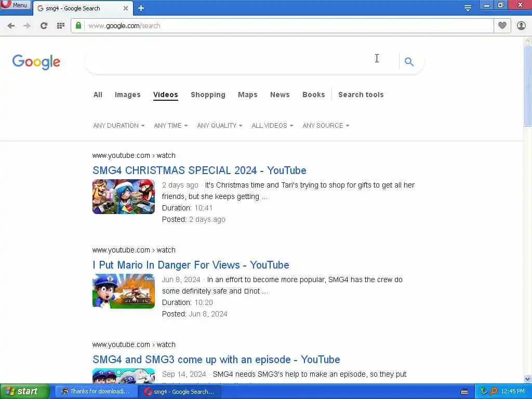The height and width of the screenshot is (399, 532).
Task: Click first result URL www.youtube.com › watch
Action: point(134,155)
